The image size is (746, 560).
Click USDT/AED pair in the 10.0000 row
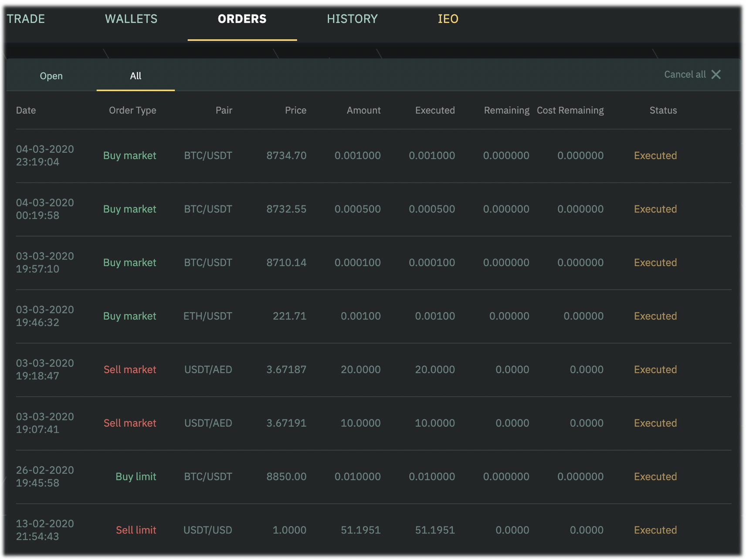click(x=208, y=423)
